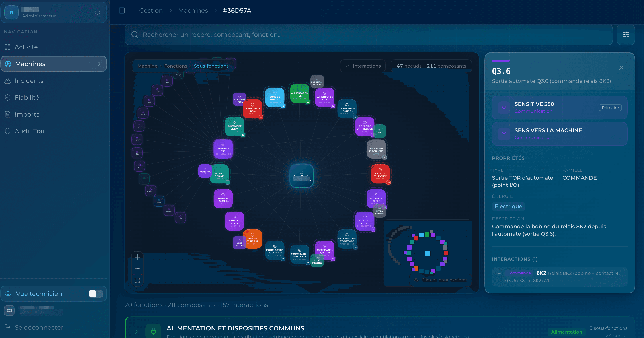Screen dimensions: 644x338
Task: Click the search field for repère, composant
Action: (369, 35)
